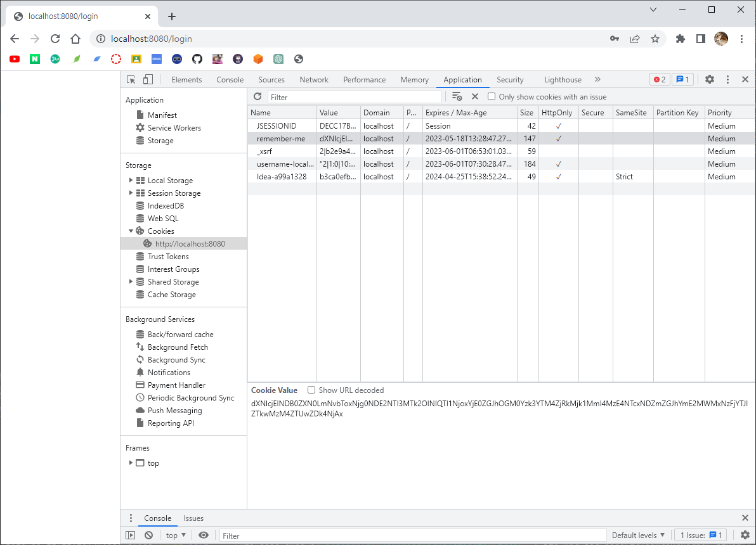Switch to the Elements tab

coord(186,79)
